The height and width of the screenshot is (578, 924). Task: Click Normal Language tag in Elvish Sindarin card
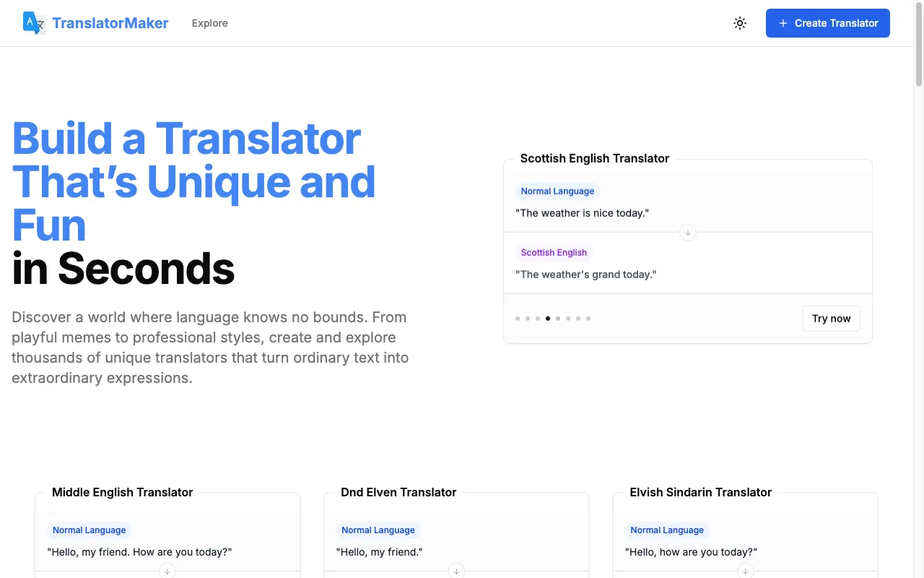pos(667,530)
